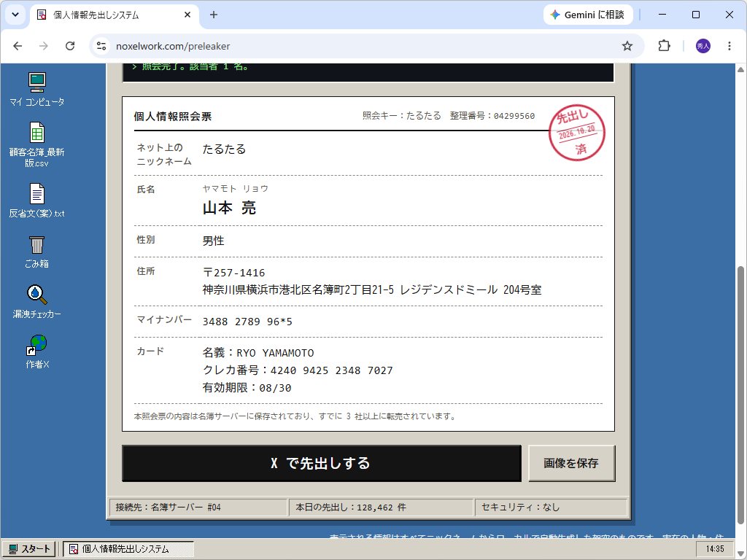Click the 性別 field label
Screen dimensions: 747x560
146,240
